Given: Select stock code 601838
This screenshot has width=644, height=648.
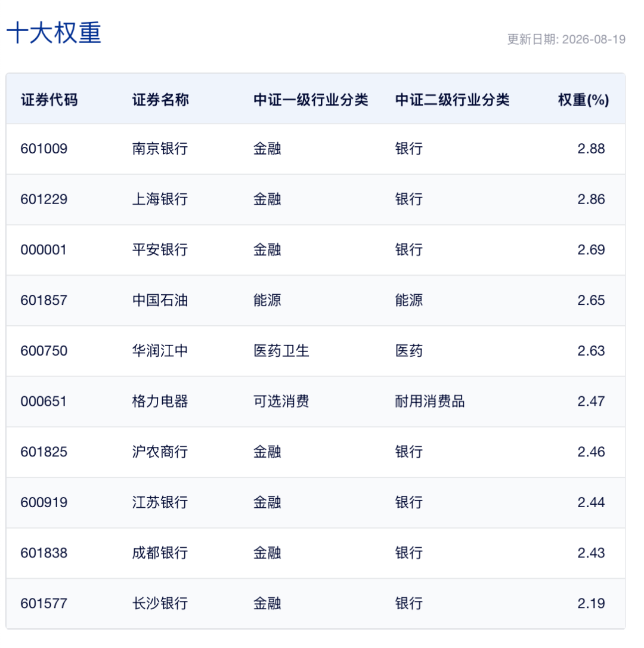Looking at the screenshot, I should coord(44,553).
